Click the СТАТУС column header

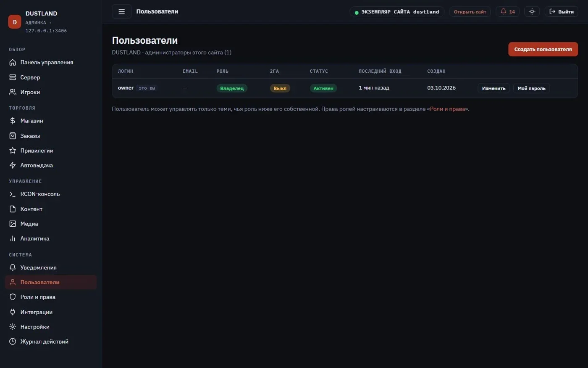tap(319, 71)
